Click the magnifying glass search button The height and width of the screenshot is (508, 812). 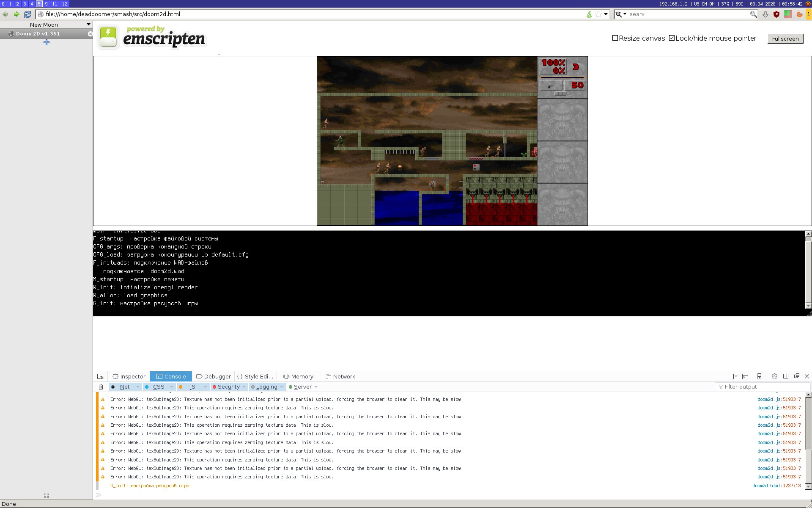pyautogui.click(x=753, y=14)
